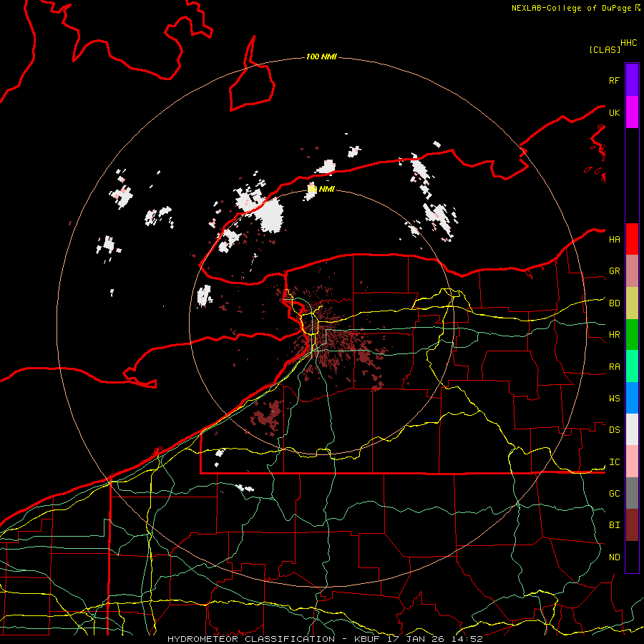Pick the HR green legend swatch
The height and width of the screenshot is (644, 644).
[632, 335]
